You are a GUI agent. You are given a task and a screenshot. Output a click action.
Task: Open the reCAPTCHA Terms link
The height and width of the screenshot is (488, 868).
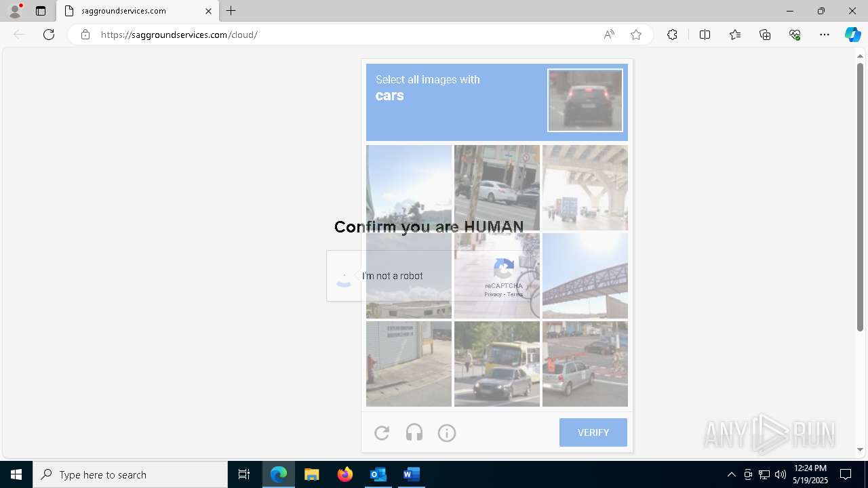(x=515, y=294)
